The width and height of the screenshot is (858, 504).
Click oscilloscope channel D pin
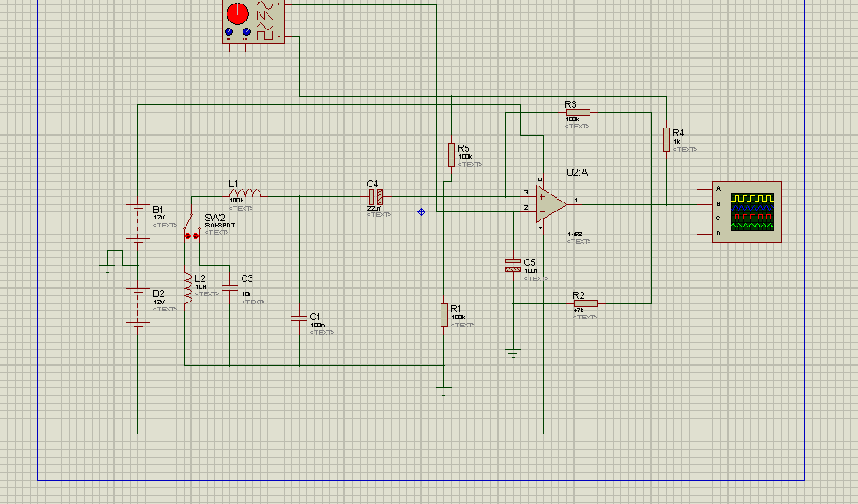pyautogui.click(x=705, y=234)
